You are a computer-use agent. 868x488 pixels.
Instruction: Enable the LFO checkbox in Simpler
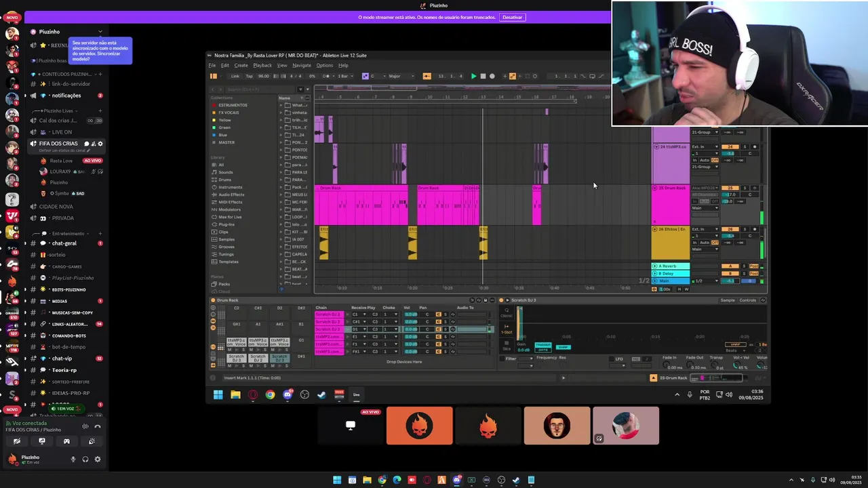(611, 359)
